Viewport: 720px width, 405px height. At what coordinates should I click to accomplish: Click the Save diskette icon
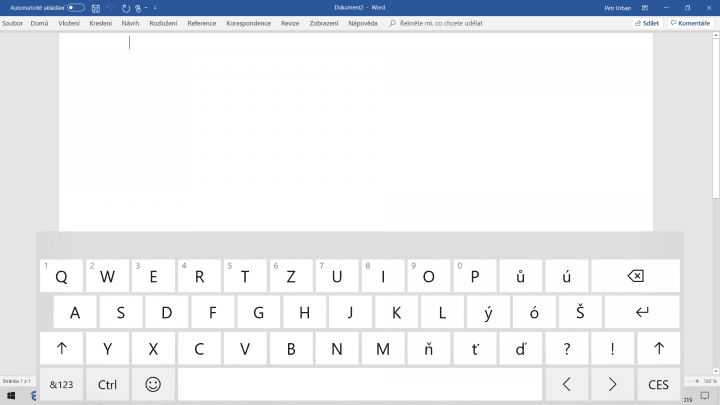click(x=96, y=8)
